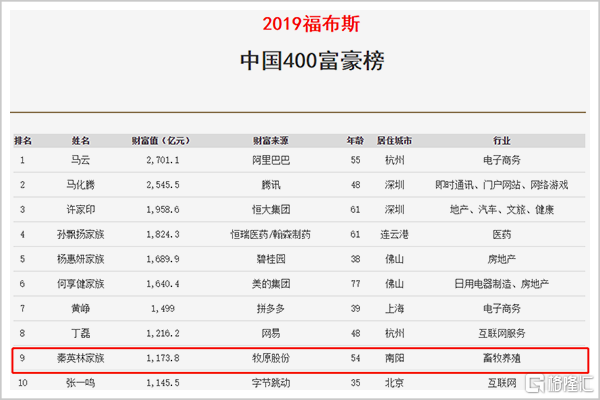Select the name 杨惠妍家族
This screenshot has width=600, height=400.
pyautogui.click(x=81, y=259)
